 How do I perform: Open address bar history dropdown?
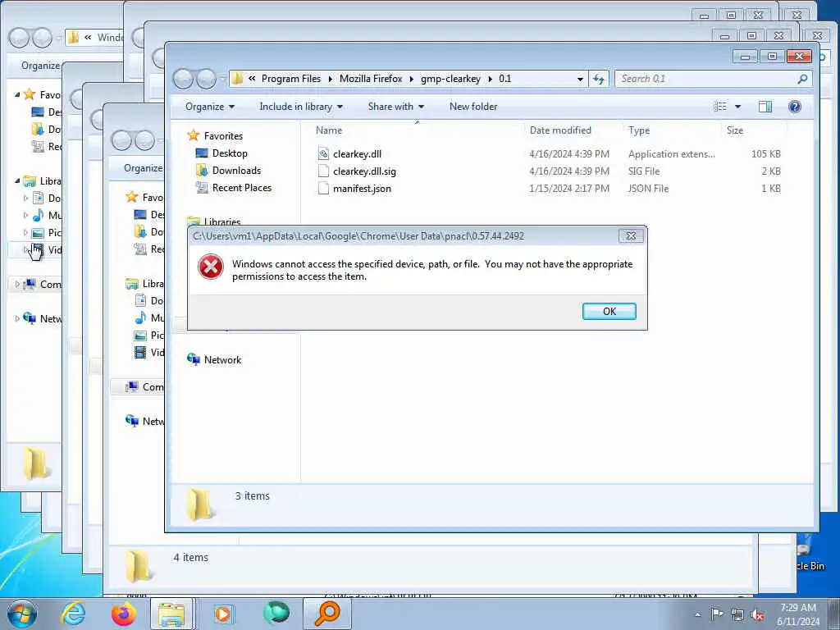pyautogui.click(x=580, y=80)
